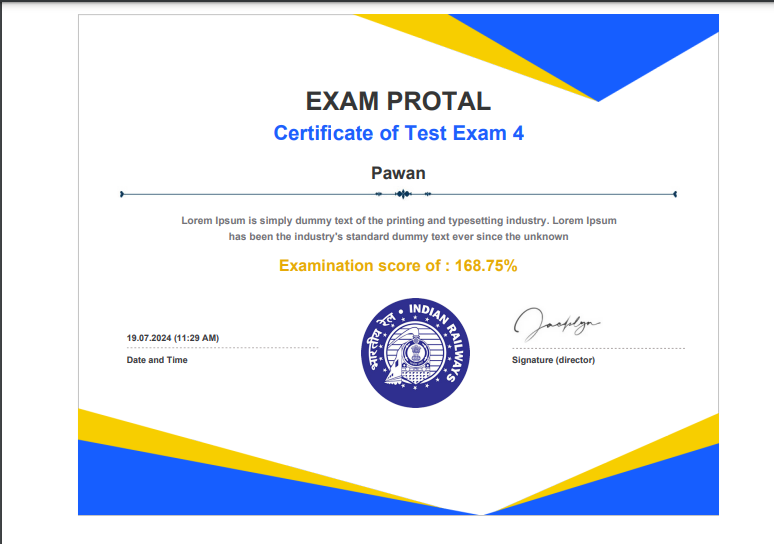Screen dimensions: 774x544
Task: Click the director's handwritten signature
Action: coord(556,322)
